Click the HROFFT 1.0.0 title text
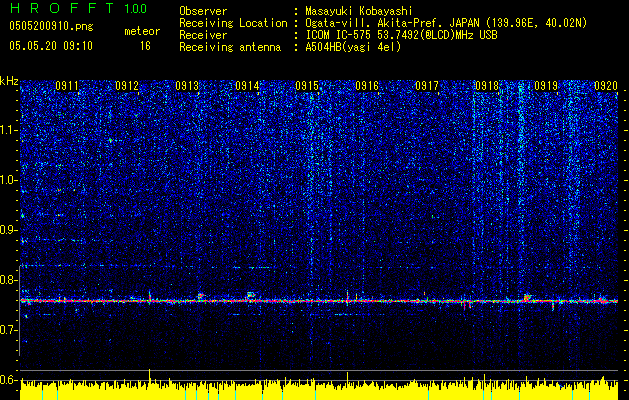The width and height of the screenshot is (629, 400). pyautogui.click(x=78, y=8)
